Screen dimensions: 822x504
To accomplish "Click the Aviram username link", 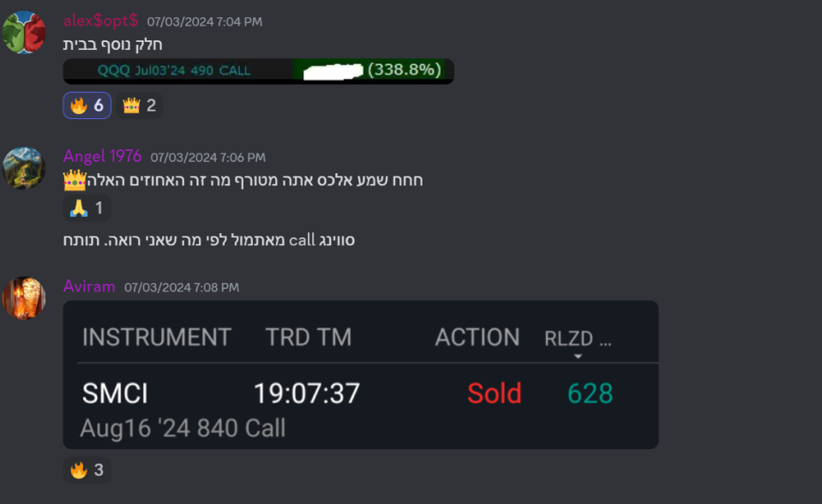I will click(89, 287).
